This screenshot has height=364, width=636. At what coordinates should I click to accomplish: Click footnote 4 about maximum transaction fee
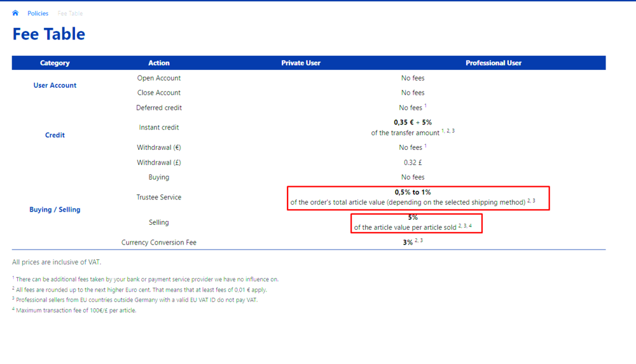tap(76, 311)
